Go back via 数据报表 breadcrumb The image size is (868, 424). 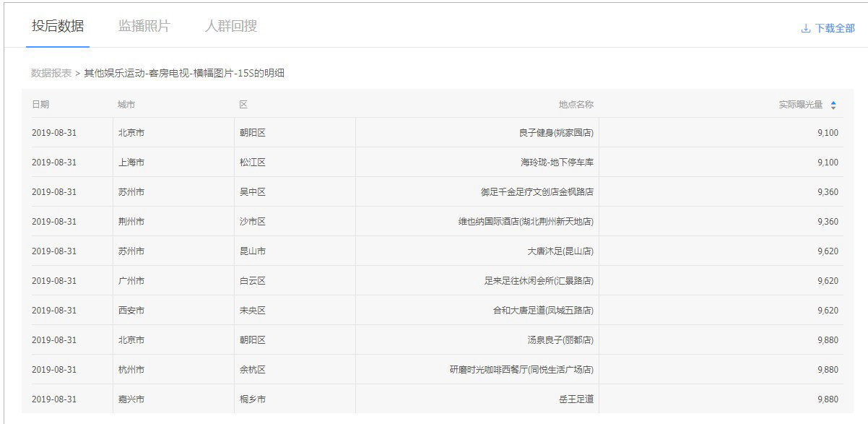(51, 73)
